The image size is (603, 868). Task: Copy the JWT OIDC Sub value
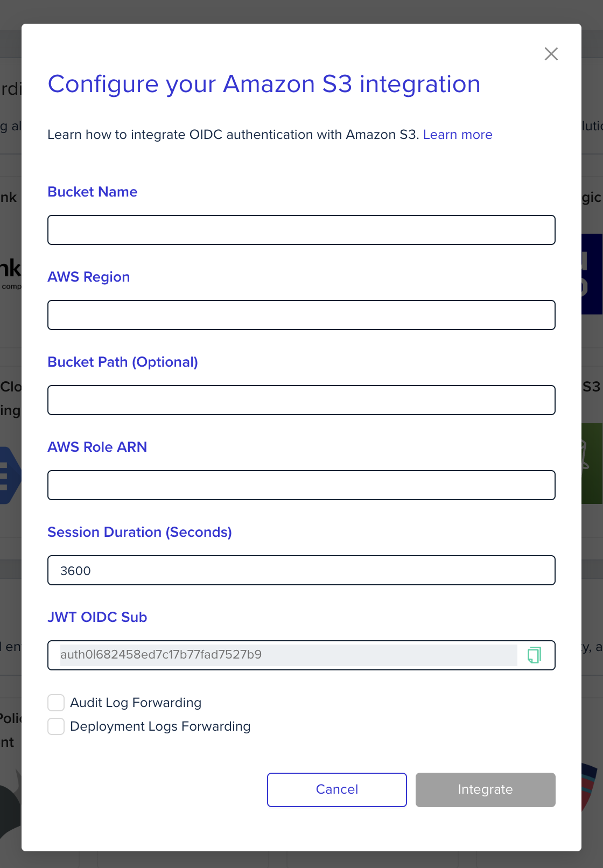pyautogui.click(x=534, y=655)
